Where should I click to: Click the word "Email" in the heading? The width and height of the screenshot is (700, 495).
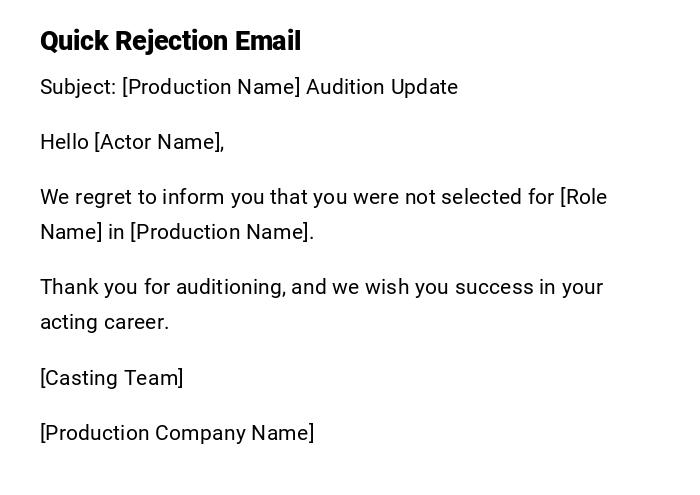pos(268,41)
